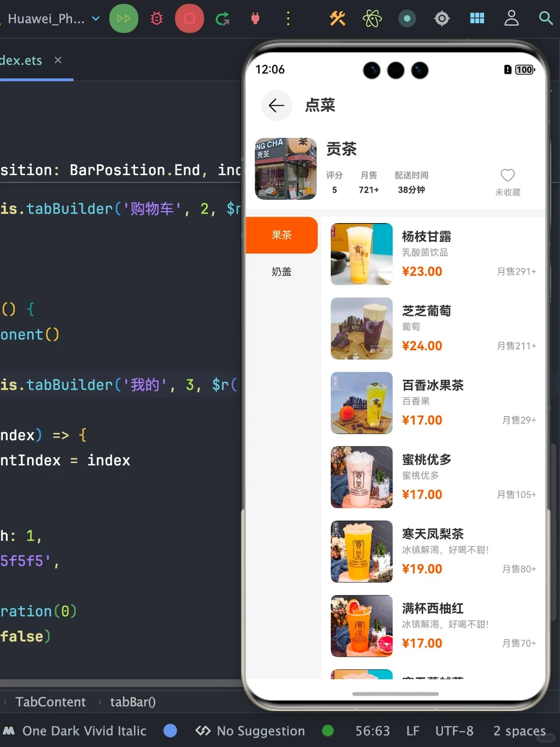Click the editor horizontal scrollbar
The image size is (560, 747).
121,683
